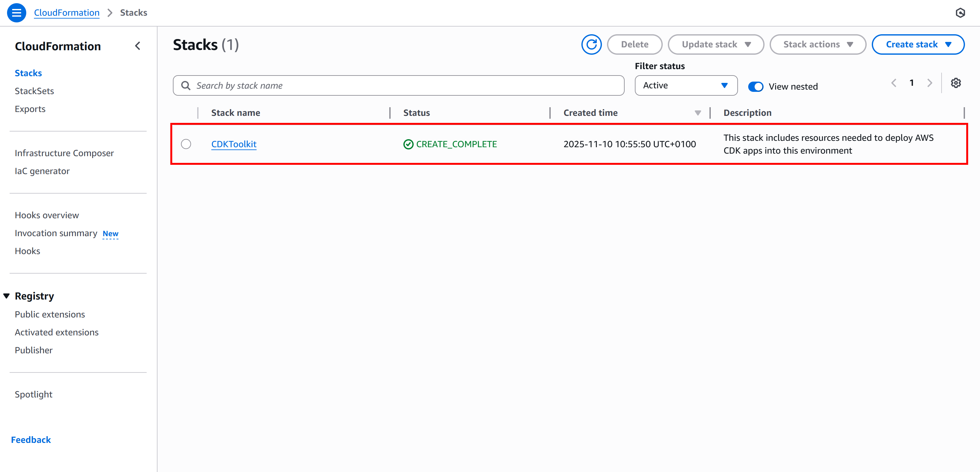Select the CDKToolkit stack radio button
The width and height of the screenshot is (980, 472).
pos(186,144)
